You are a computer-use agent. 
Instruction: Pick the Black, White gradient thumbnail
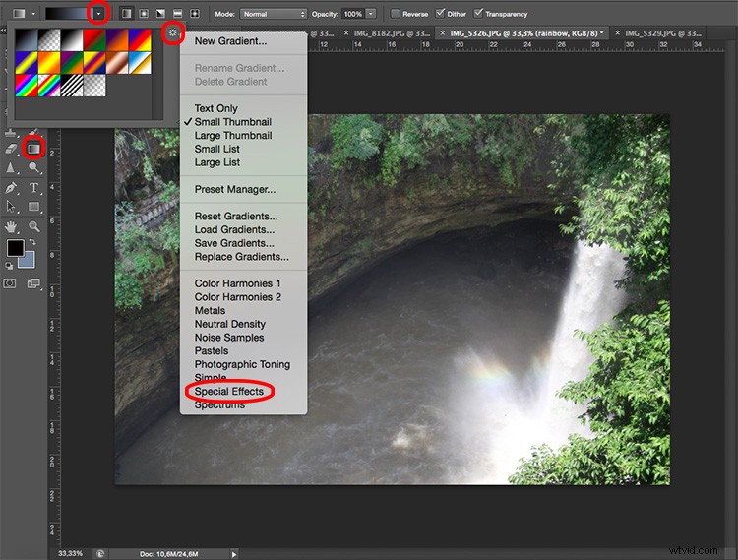pos(72,40)
